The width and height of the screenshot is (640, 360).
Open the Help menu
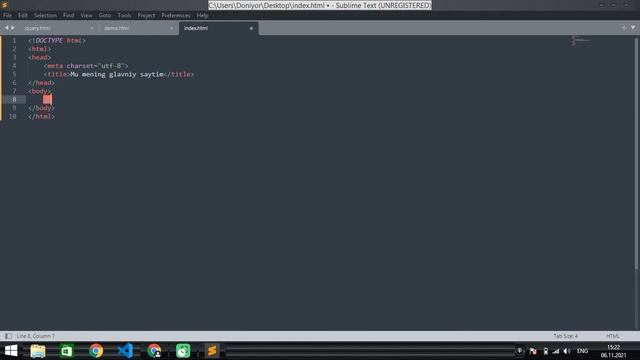(x=202, y=16)
